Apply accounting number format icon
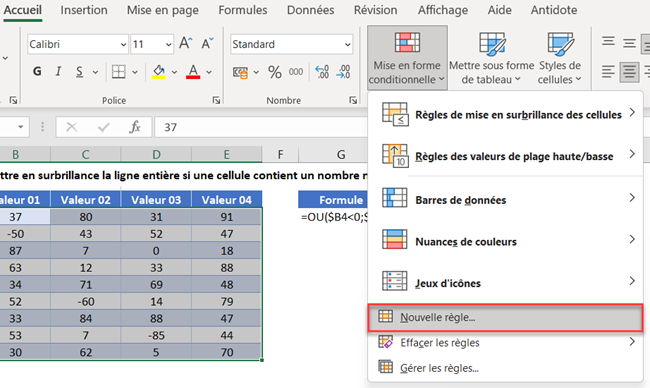 [240, 73]
